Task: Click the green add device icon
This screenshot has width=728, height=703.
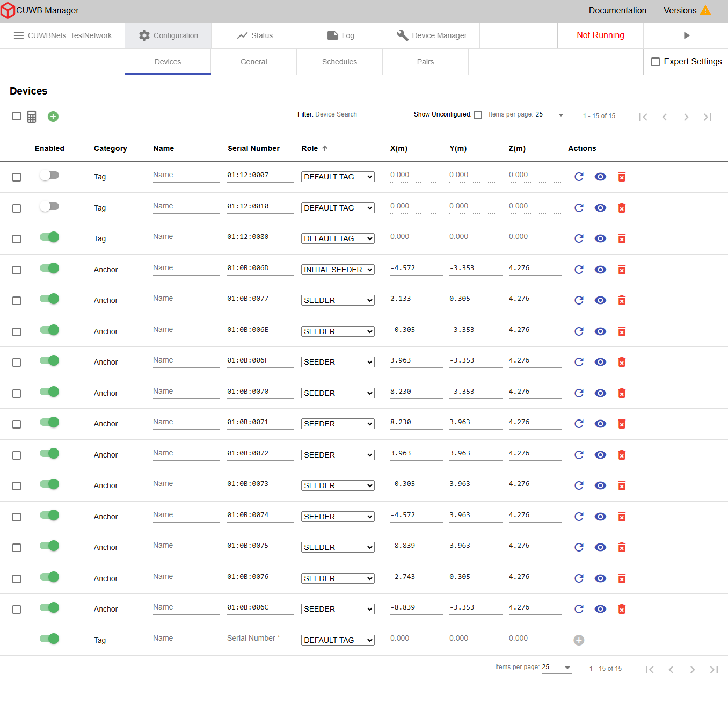Action: tap(53, 117)
